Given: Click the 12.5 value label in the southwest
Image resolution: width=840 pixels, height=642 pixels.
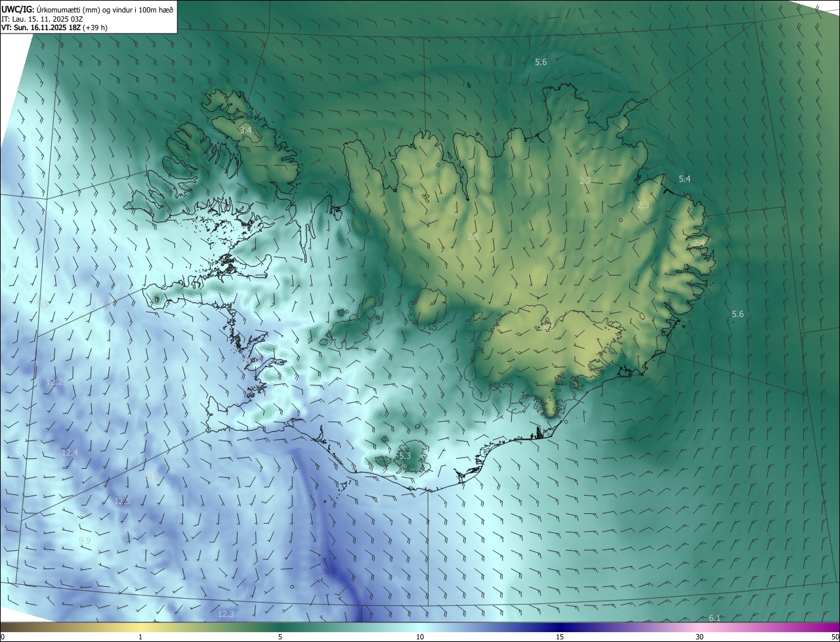Looking at the screenshot, I should coord(122,501).
